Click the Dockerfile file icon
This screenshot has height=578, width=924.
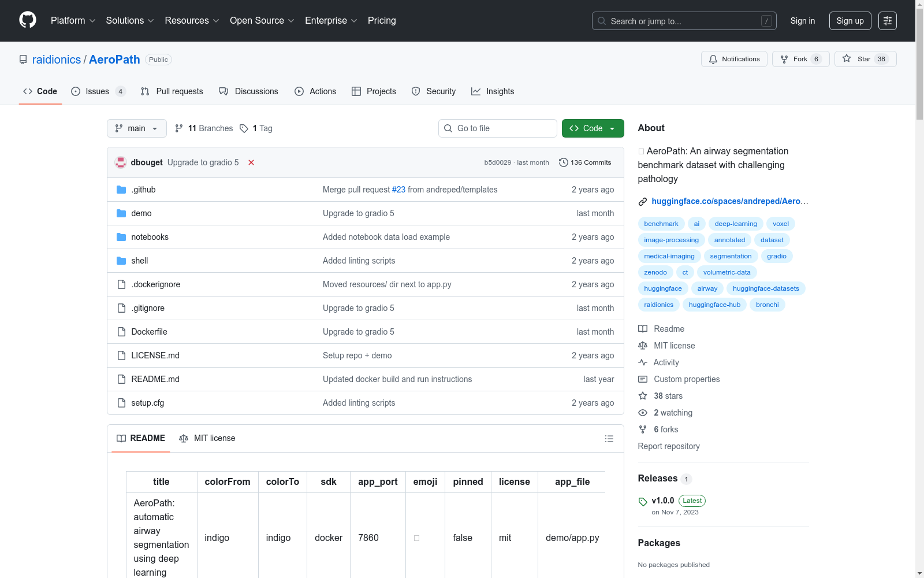[x=121, y=332]
